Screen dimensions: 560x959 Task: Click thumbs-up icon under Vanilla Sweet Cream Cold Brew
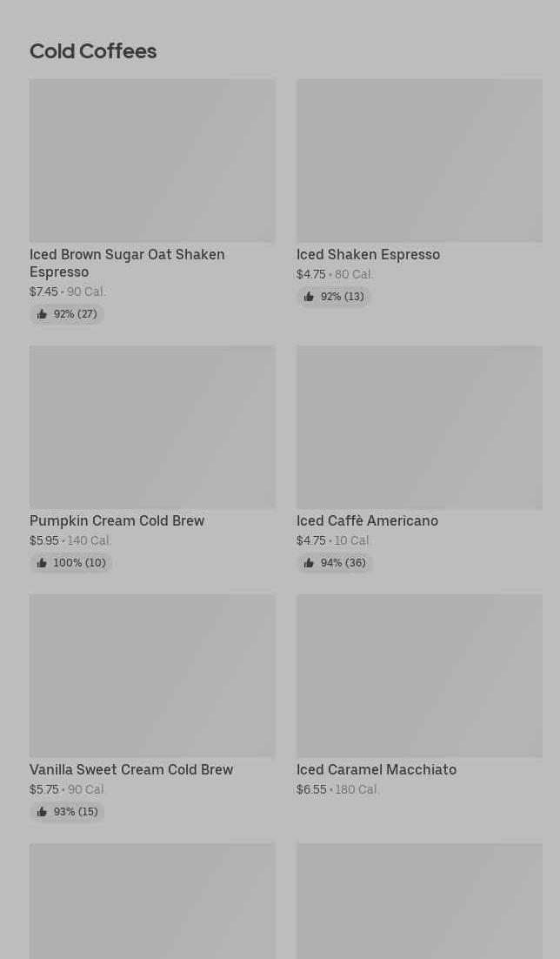pos(42,812)
